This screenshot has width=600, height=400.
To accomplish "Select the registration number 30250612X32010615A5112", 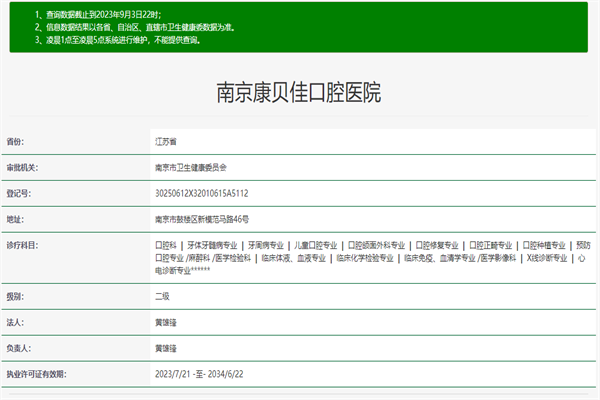I will pyautogui.click(x=202, y=193).
